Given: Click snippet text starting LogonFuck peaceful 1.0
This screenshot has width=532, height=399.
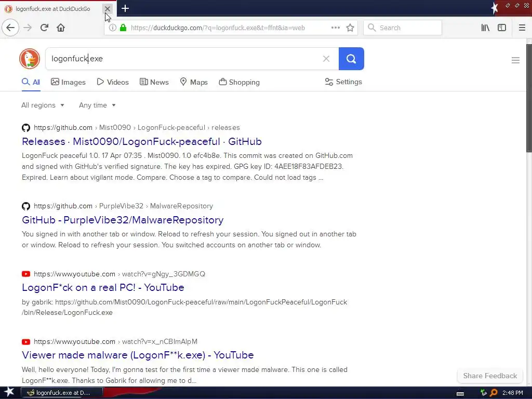Looking at the screenshot, I should 187,167.
